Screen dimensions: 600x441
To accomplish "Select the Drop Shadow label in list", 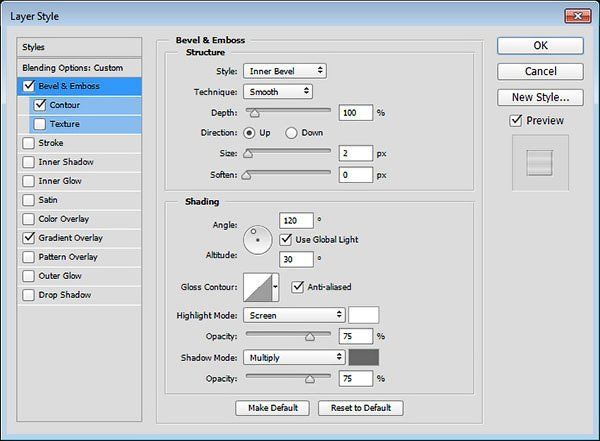I will click(x=65, y=295).
